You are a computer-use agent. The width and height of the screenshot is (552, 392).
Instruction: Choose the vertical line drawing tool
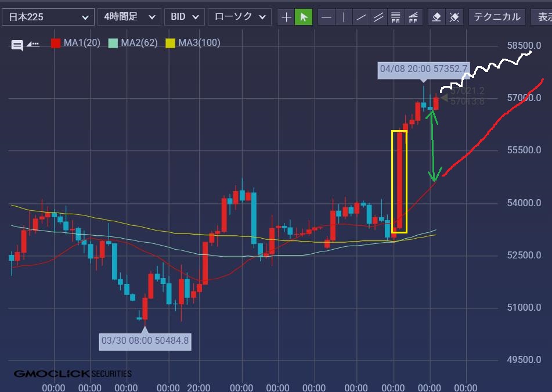pos(344,17)
